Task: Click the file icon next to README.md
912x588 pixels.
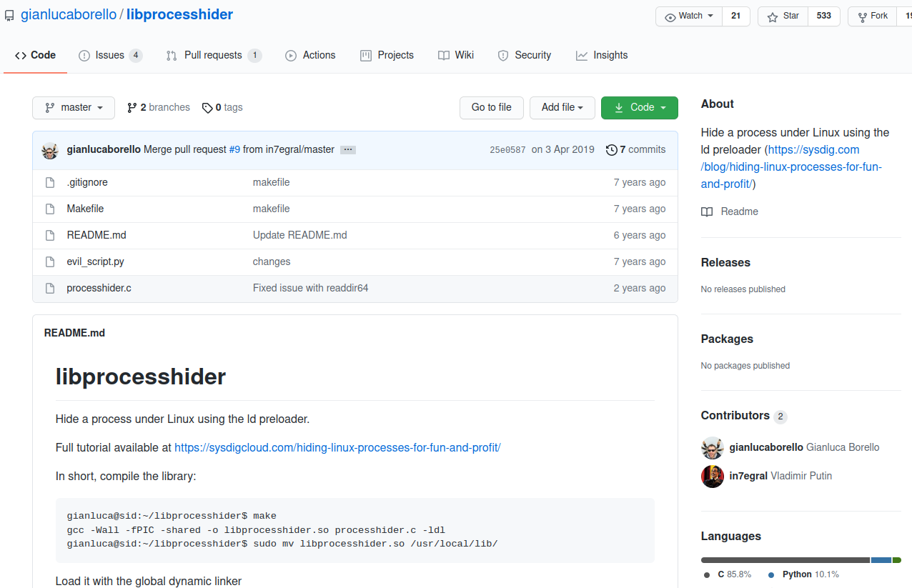Action: coord(50,236)
